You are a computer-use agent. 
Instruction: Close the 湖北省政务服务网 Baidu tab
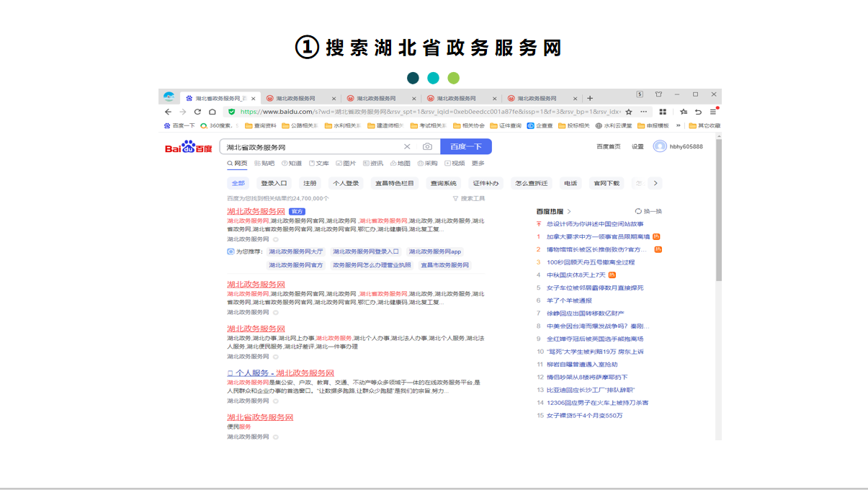(x=254, y=98)
